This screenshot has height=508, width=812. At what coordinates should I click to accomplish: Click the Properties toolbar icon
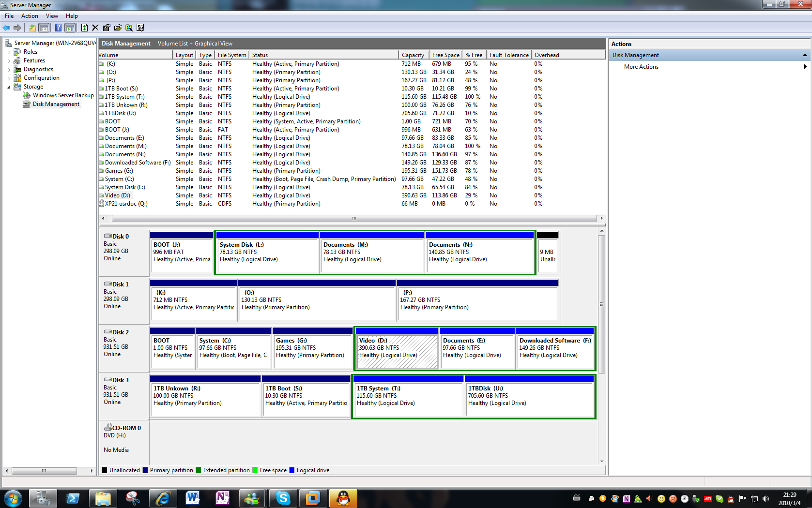(107, 28)
